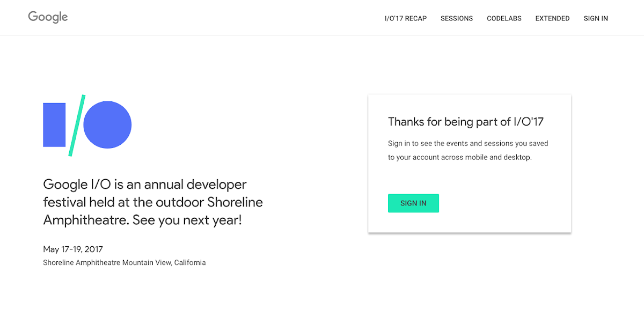Screen dimensions: 644x317
Task: Click the 'May 17-19, 2017' date text
Action: tap(73, 249)
